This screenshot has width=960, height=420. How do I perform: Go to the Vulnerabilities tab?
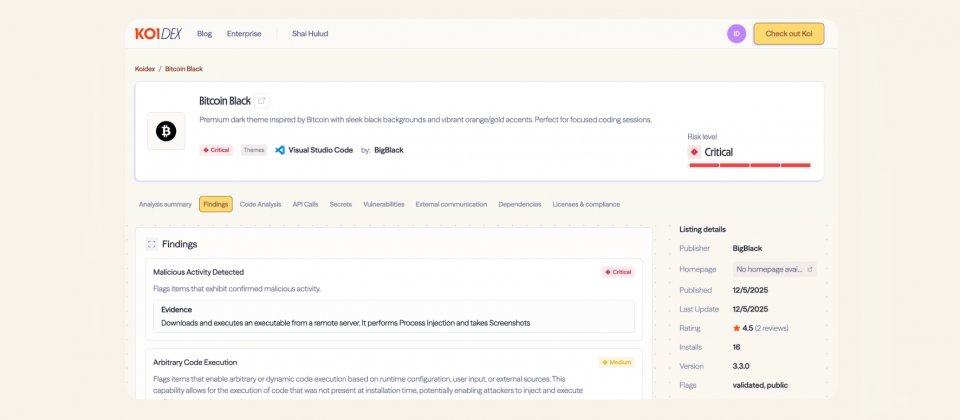[x=384, y=204]
